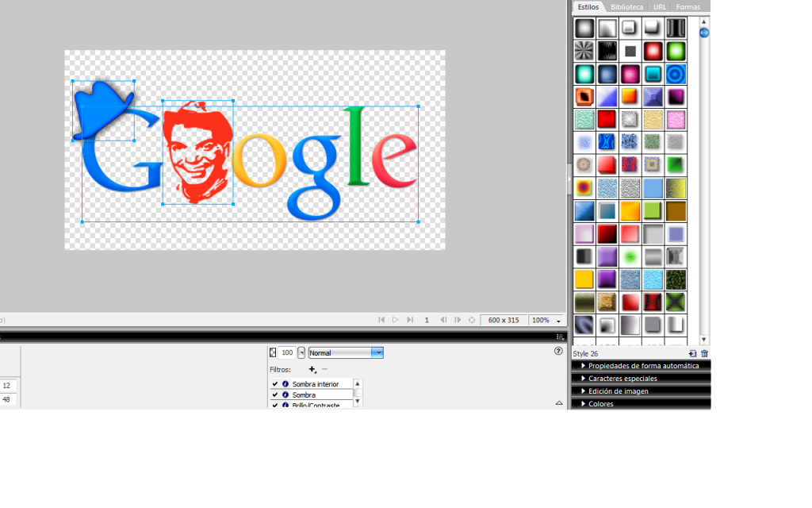The width and height of the screenshot is (812, 508).
Task: Open the Properties panel options menu
Action: click(x=560, y=337)
